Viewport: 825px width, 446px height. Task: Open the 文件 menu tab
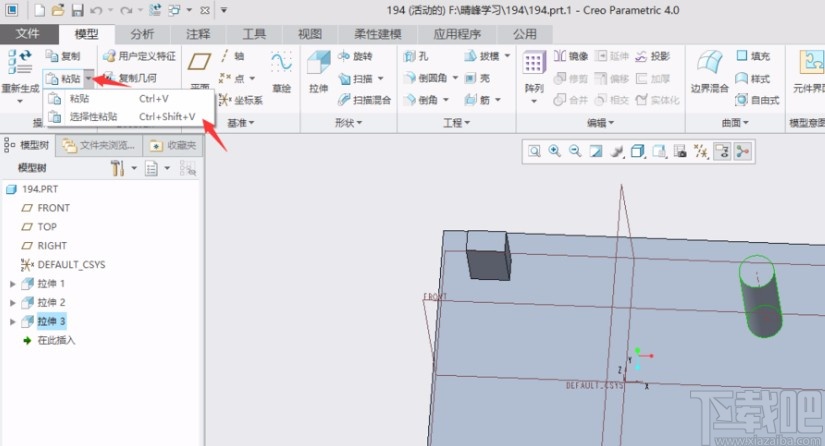[27, 34]
